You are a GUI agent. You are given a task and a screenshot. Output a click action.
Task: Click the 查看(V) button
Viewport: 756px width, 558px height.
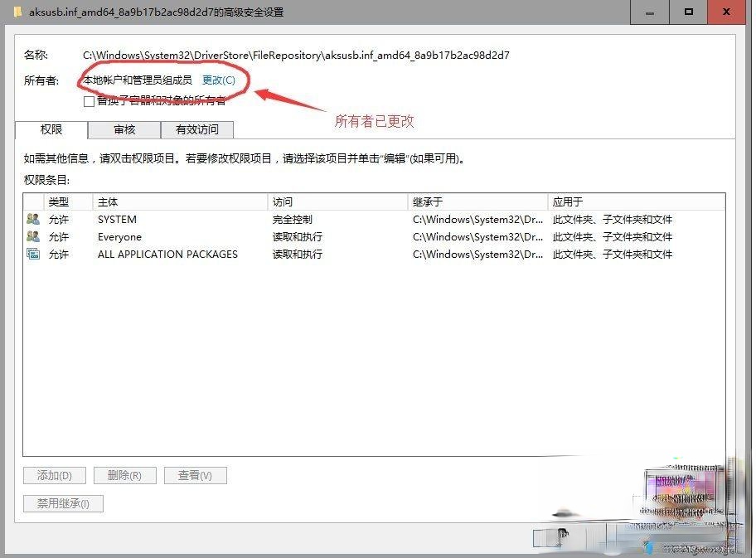click(195, 475)
